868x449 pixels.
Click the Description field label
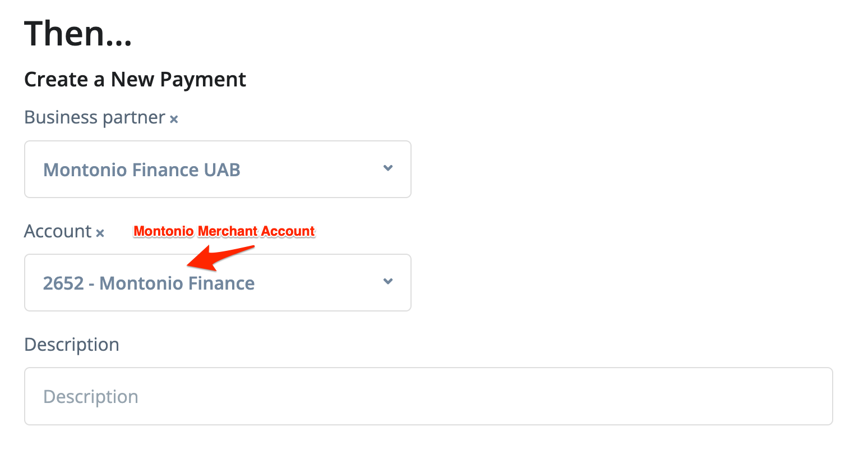(72, 344)
